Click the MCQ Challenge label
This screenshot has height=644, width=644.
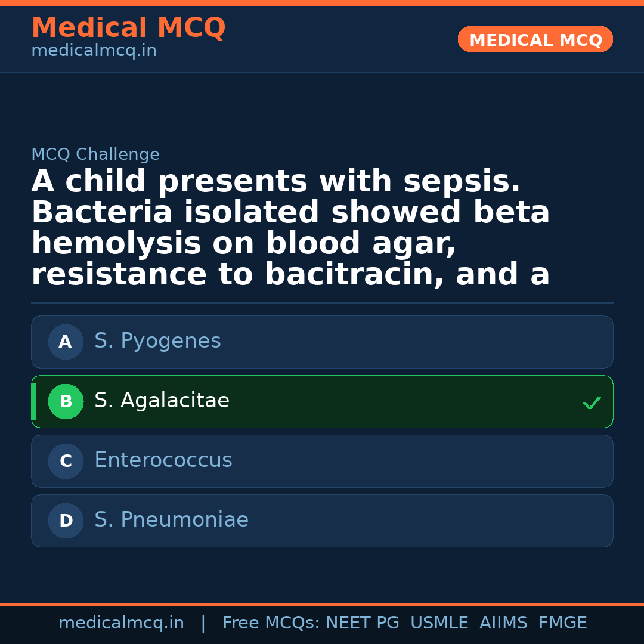[95, 155]
